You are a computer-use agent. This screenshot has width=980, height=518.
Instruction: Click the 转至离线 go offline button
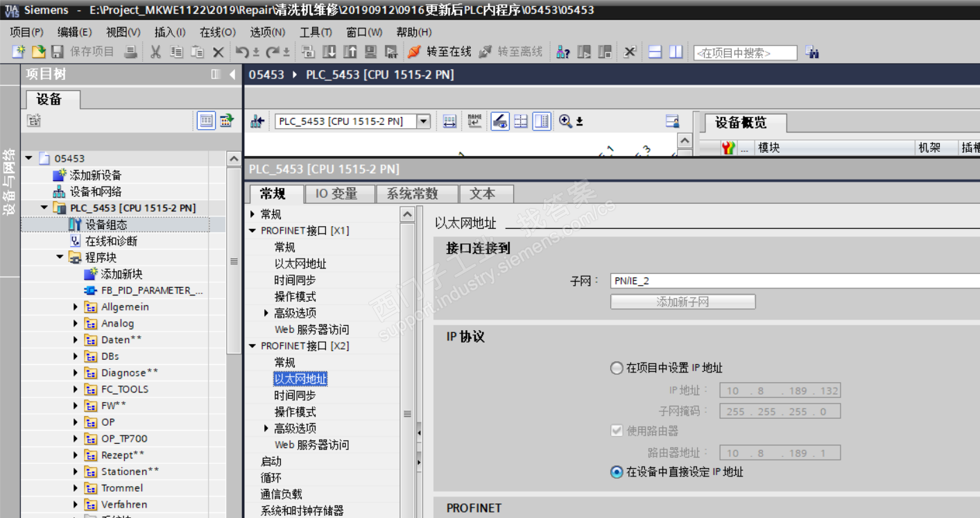[510, 52]
